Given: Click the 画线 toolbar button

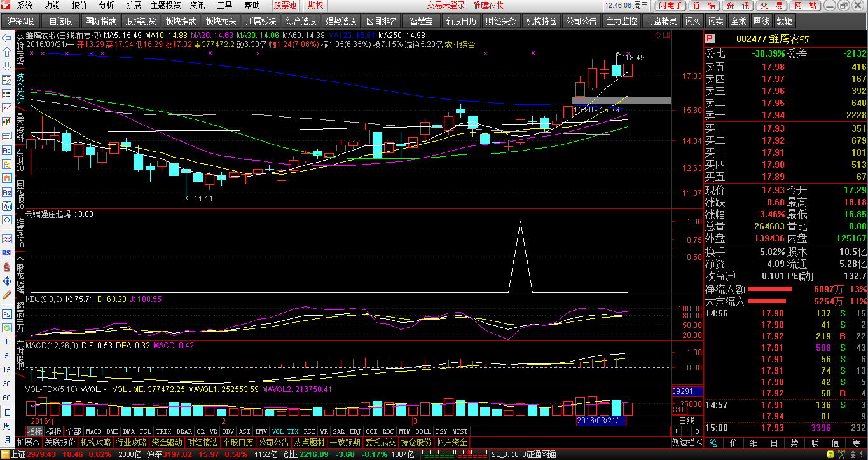Looking at the screenshot, I should pyautogui.click(x=761, y=21).
